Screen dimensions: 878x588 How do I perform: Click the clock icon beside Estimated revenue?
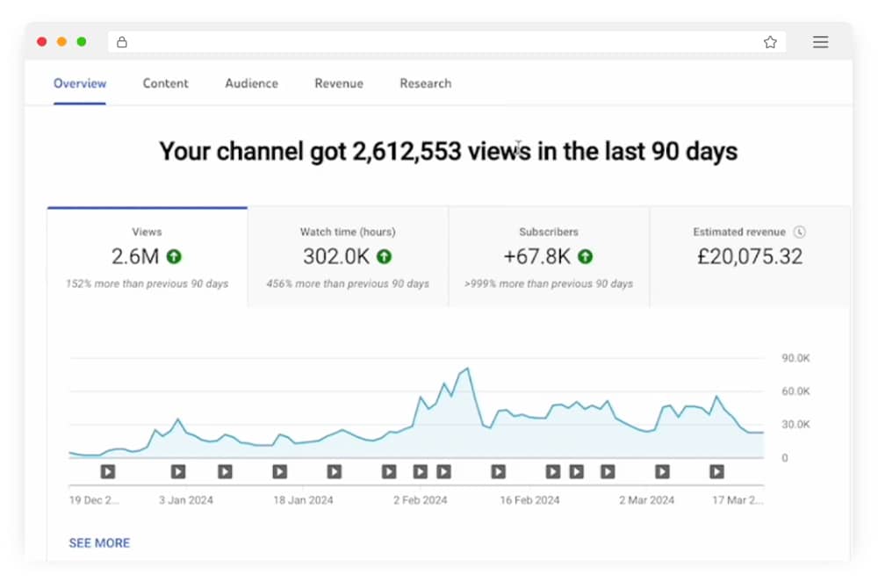800,232
